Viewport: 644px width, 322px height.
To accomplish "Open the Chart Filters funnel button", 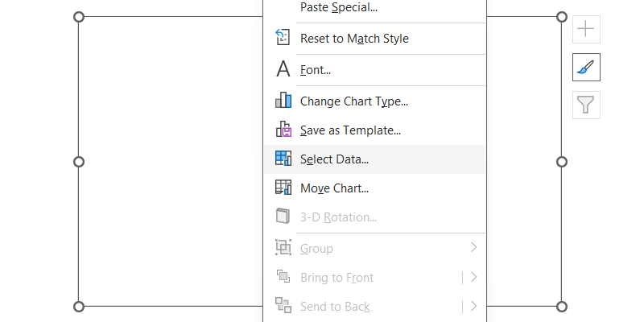I will point(586,105).
